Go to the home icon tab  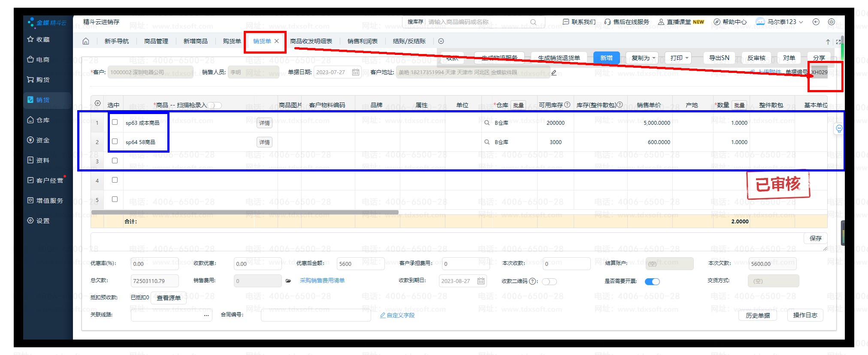coord(86,41)
